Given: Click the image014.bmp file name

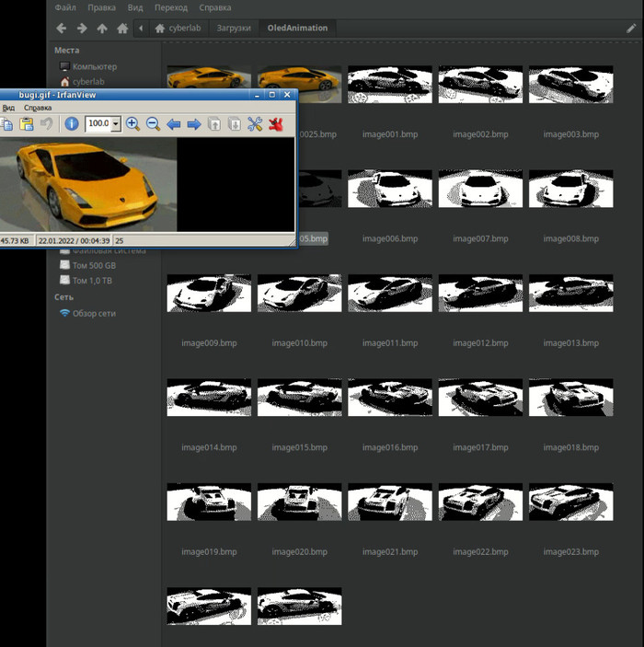Looking at the screenshot, I should click(209, 447).
